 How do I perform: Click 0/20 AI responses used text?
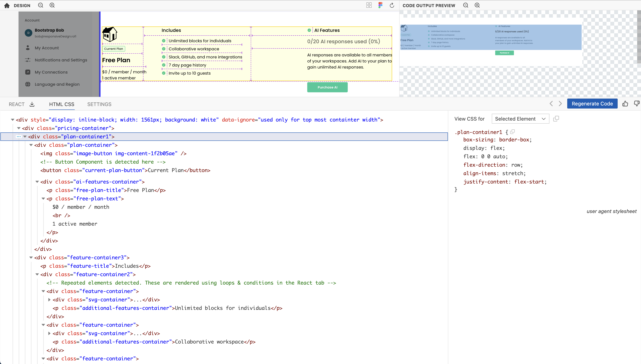(x=343, y=42)
